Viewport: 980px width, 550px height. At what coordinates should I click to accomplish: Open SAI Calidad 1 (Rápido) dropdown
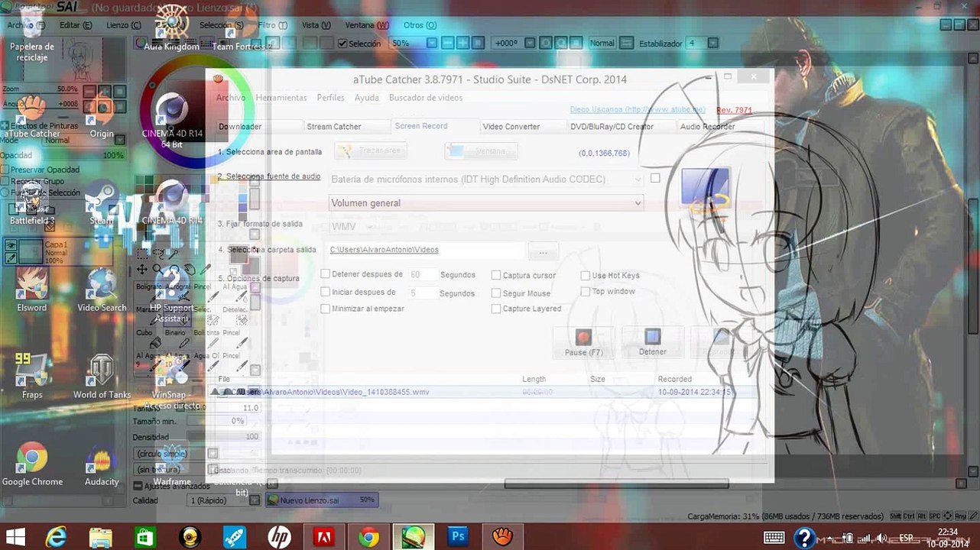click(222, 500)
